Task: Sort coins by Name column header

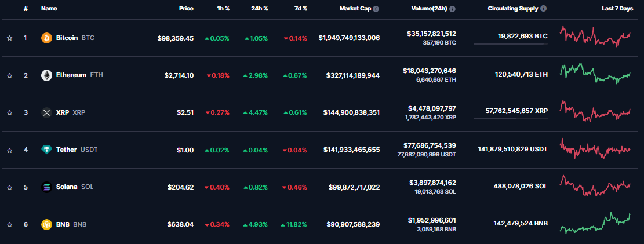Action: 49,9
